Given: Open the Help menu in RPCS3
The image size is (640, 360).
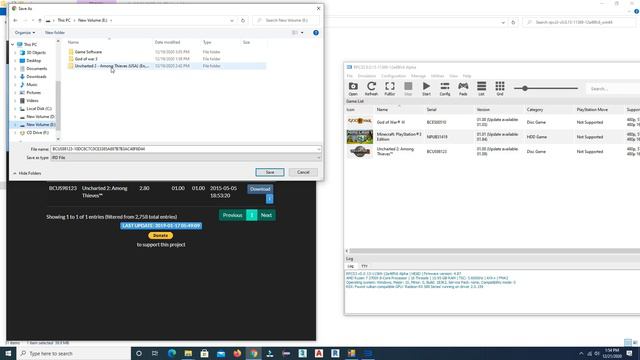Looking at the screenshot, I should click(x=467, y=76).
